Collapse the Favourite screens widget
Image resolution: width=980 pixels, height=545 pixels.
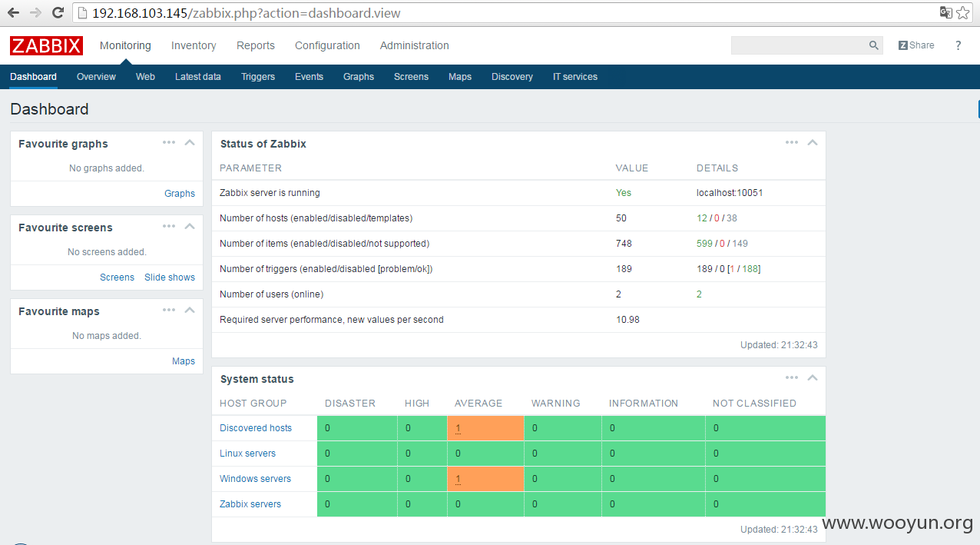click(x=190, y=226)
